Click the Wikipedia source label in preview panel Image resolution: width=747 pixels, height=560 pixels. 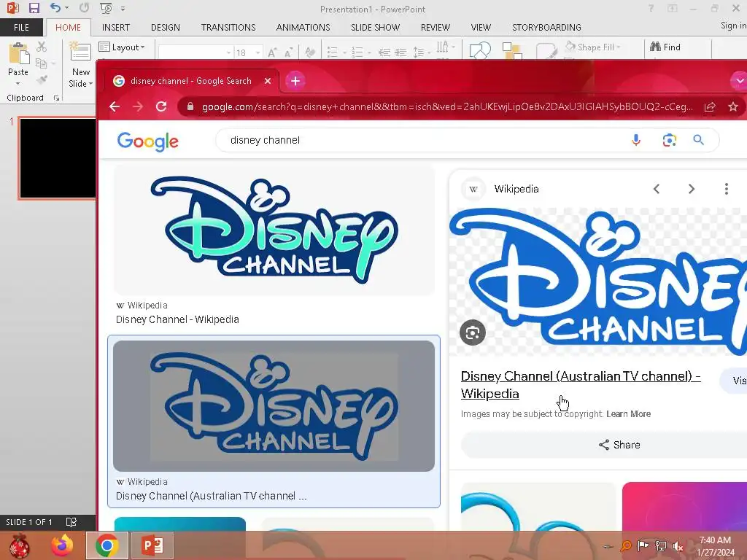pos(516,189)
